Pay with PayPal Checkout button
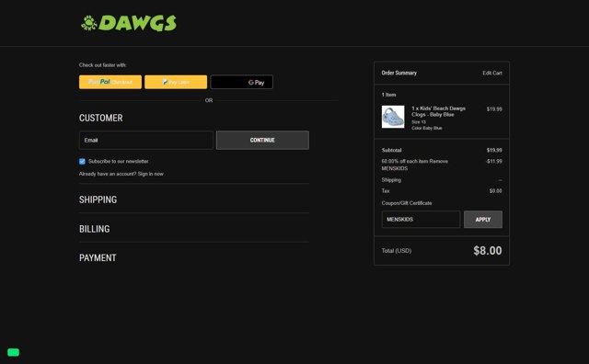This screenshot has height=364, width=589. click(x=110, y=82)
